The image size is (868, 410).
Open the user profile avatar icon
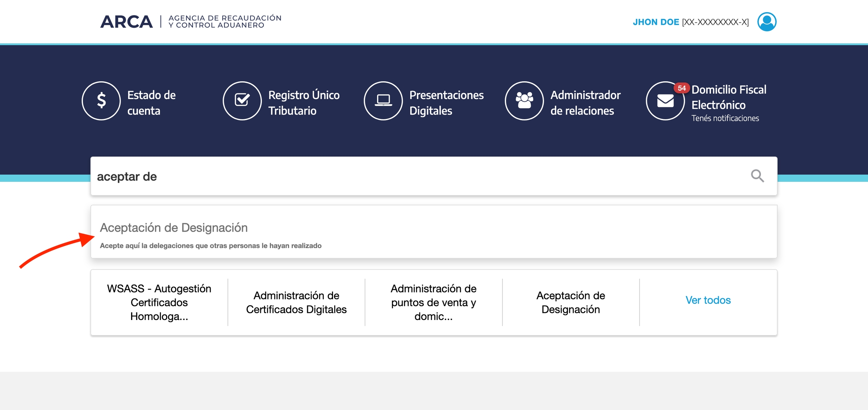coord(767,21)
